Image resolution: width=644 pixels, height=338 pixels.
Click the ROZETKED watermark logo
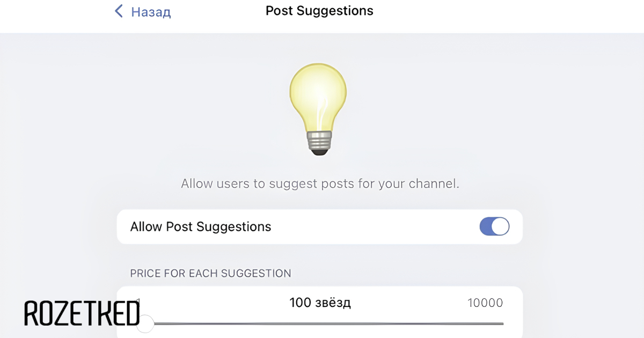(x=82, y=314)
